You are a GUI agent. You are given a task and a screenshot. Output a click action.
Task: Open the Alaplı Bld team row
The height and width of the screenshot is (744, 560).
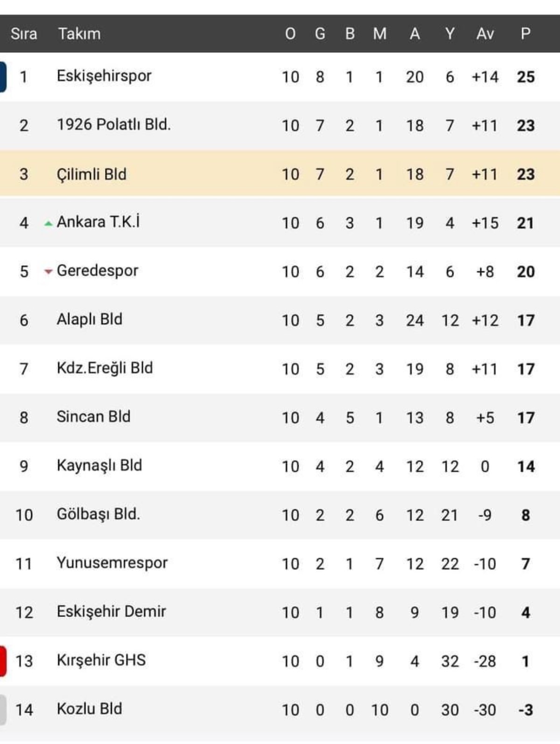pos(89,319)
